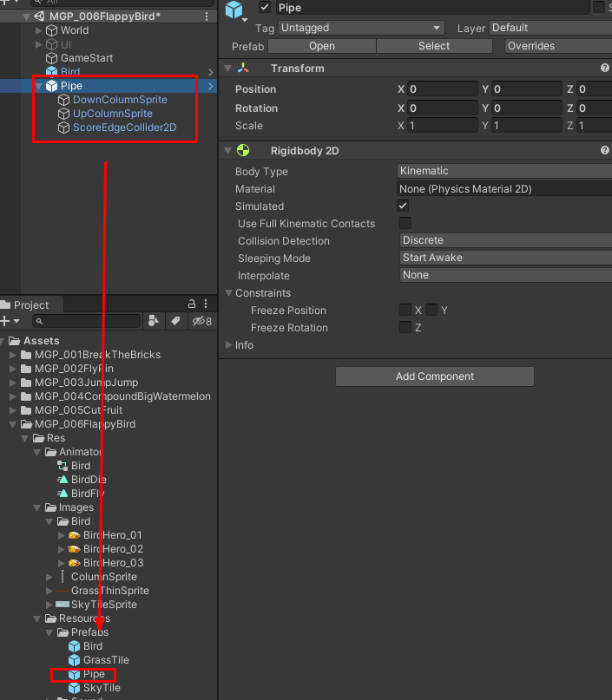Image resolution: width=612 pixels, height=700 pixels.
Task: Open Bird prefab via hierarchy arrow
Action: tap(210, 72)
